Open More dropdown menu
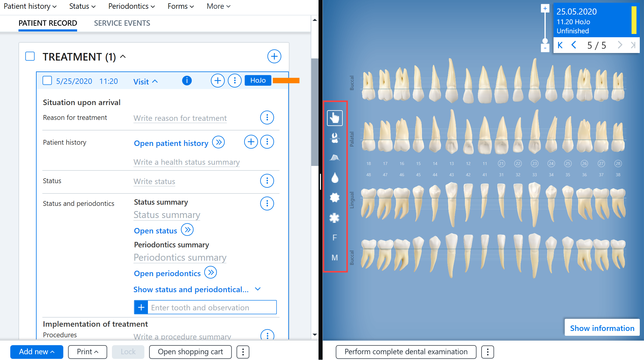The width and height of the screenshot is (644, 360). 218,6
